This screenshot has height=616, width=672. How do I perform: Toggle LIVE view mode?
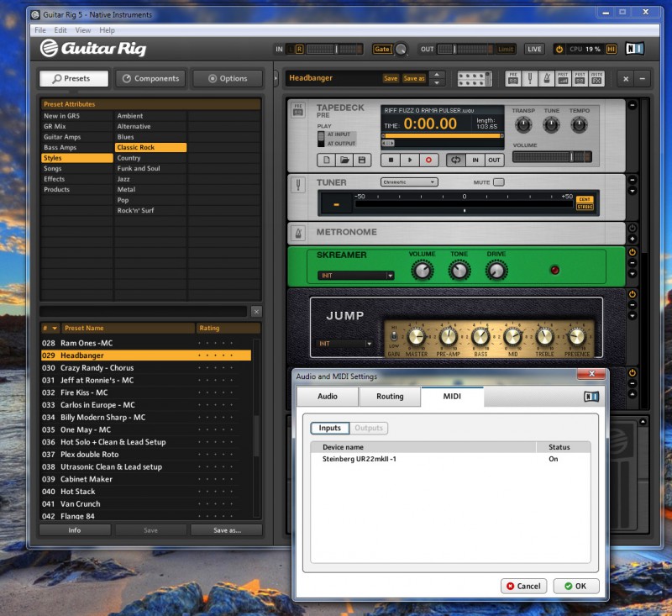(534, 49)
